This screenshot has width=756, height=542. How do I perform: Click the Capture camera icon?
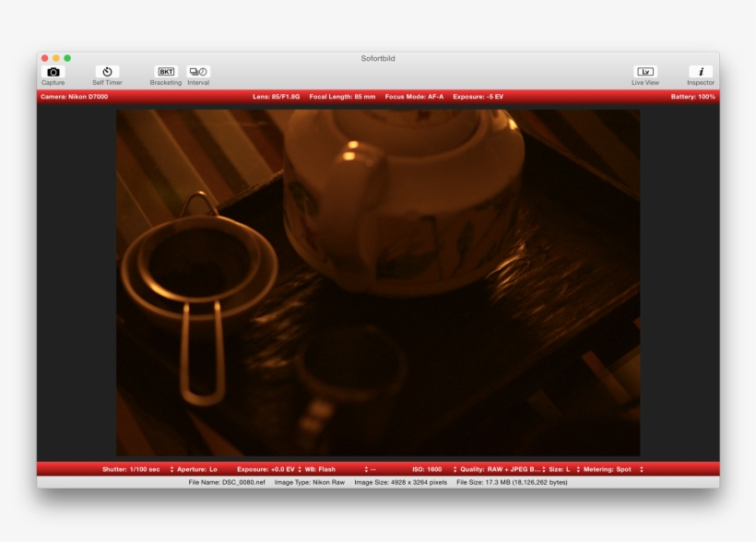[53, 74]
